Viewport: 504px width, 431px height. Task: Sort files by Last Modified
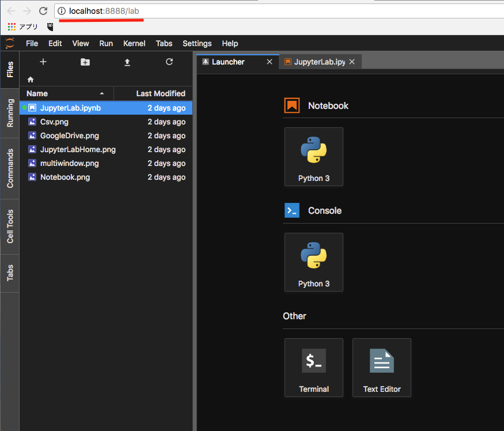tap(160, 93)
